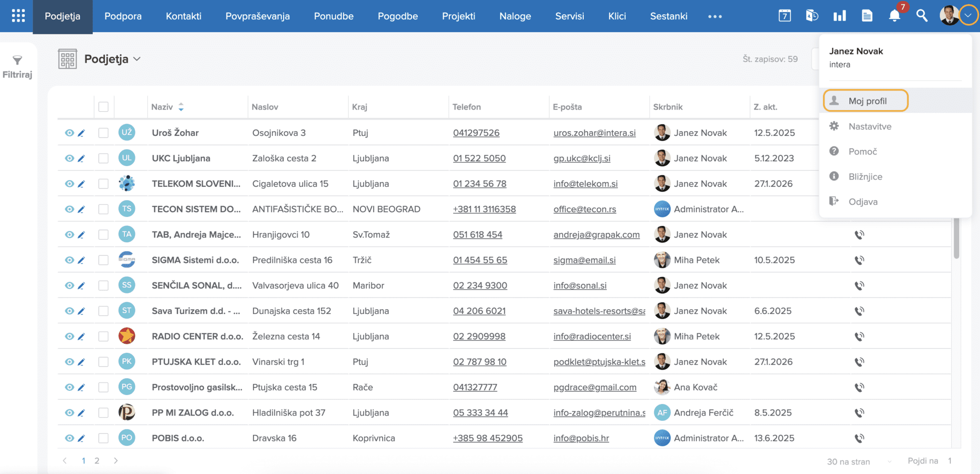Open the calendar icon in top bar
The image size is (980, 474).
pos(785,16)
